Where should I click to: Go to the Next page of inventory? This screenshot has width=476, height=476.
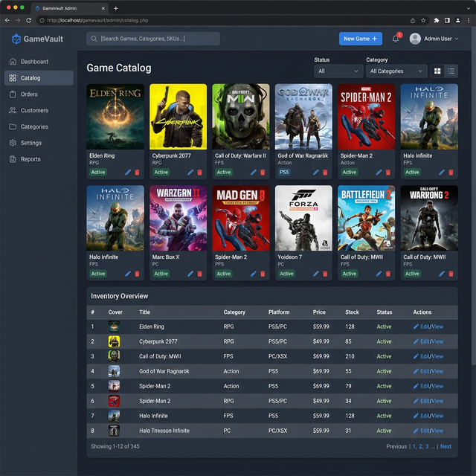pyautogui.click(x=446, y=447)
